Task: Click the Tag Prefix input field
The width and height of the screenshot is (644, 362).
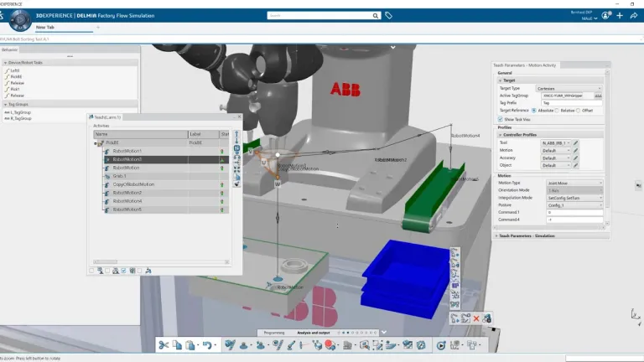Action: pos(572,103)
